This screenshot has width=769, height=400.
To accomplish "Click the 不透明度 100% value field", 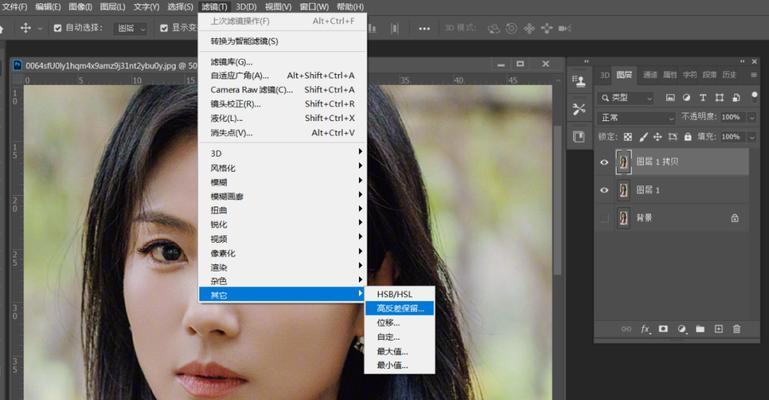I will (x=731, y=117).
